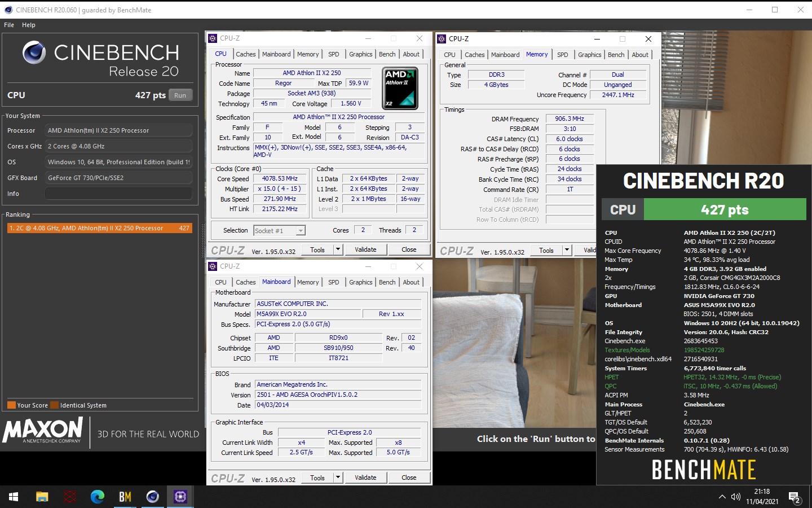Viewport: 812px width, 508px height.
Task: Click the Info input field
Action: click(x=118, y=194)
